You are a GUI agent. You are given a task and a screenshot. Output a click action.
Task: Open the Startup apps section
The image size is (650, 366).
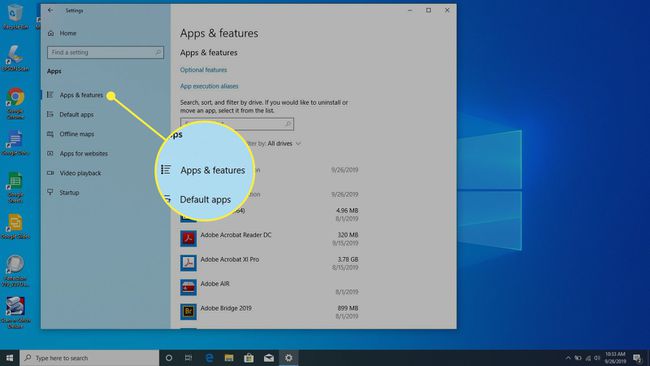click(69, 193)
